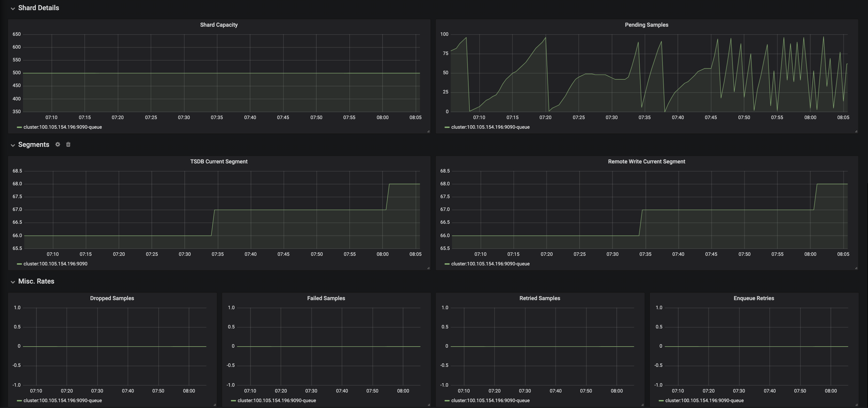Screen dimensions: 868x408
Task: Toggle Shard Capacity legend series label
Action: point(62,127)
